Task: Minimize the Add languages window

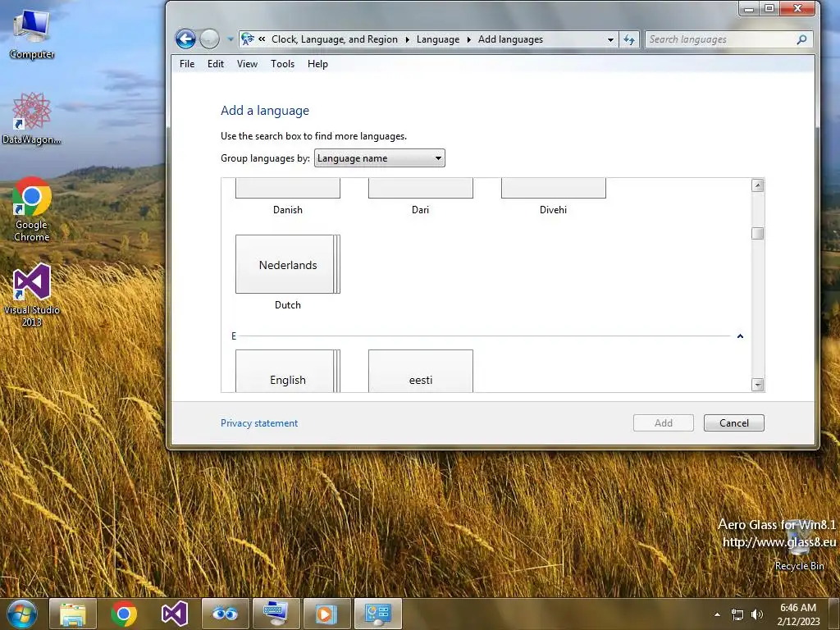Action: click(749, 8)
